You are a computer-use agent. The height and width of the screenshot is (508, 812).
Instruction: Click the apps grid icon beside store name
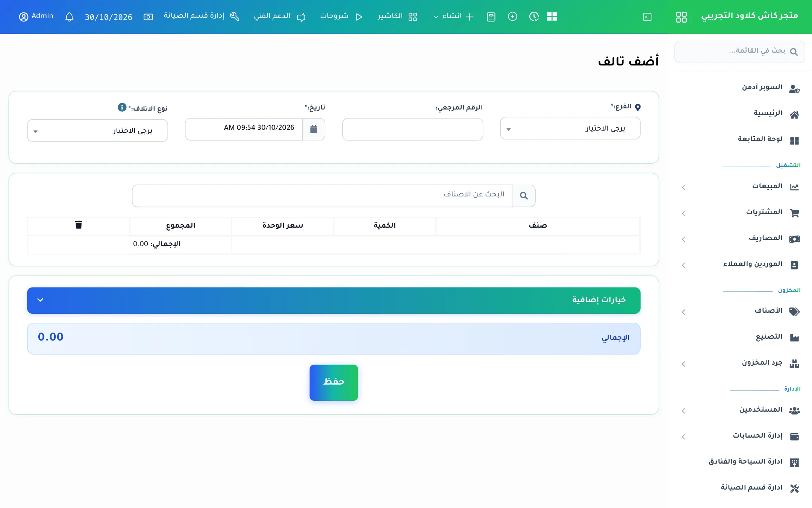[x=681, y=17]
